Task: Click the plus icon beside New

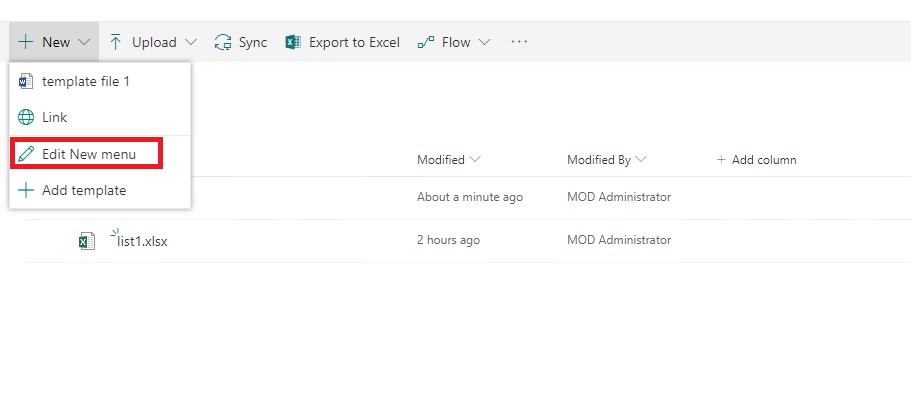Action: click(x=26, y=42)
